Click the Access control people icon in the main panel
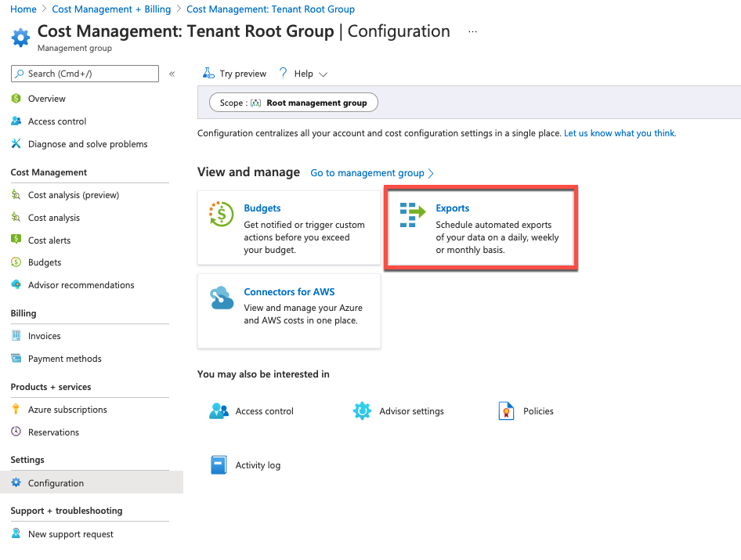The height and width of the screenshot is (560, 741). pyautogui.click(x=219, y=411)
